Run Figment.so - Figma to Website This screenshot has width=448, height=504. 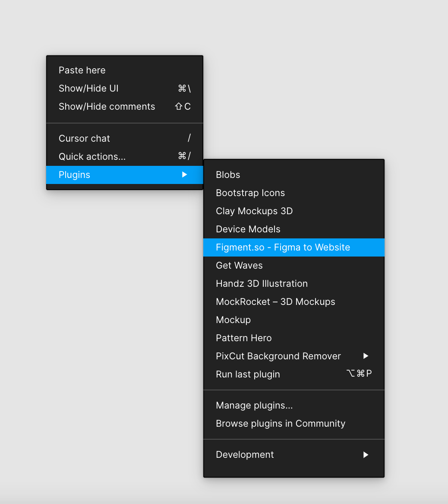(x=294, y=247)
